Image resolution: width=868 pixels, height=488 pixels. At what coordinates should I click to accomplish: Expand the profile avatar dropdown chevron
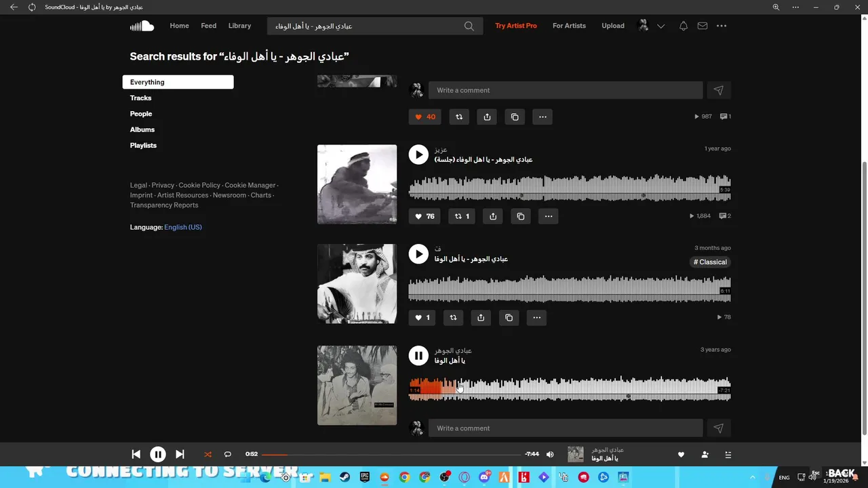[x=661, y=26]
